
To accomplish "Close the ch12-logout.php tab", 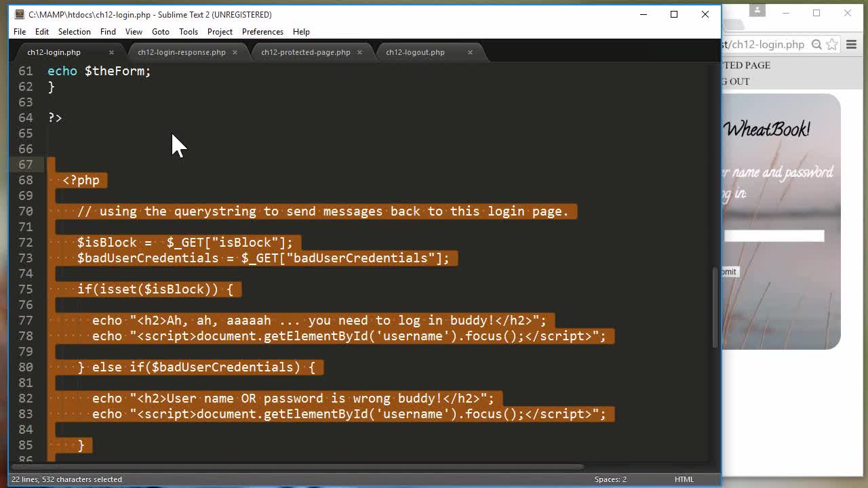I will point(470,52).
